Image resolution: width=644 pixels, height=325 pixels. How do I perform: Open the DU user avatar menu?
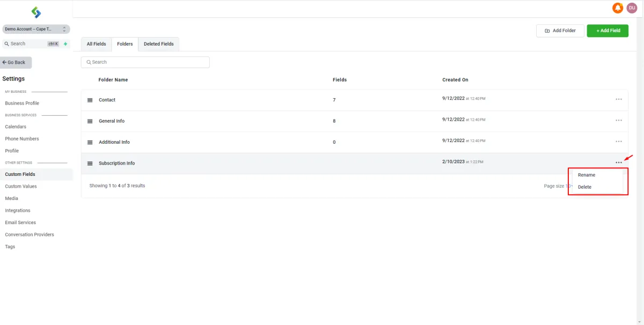click(x=632, y=8)
